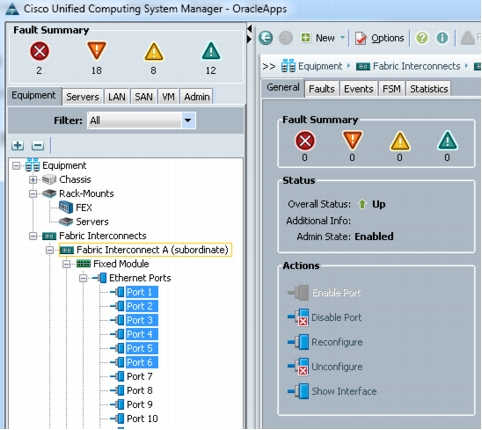Screen dimensions: 482x430
Task: Click the Unconfigure action icon
Action: pos(299,366)
